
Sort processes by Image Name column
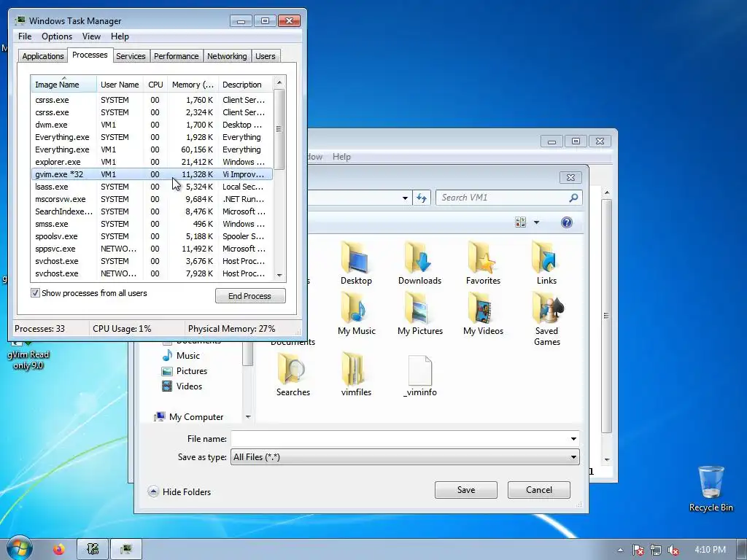click(x=64, y=85)
